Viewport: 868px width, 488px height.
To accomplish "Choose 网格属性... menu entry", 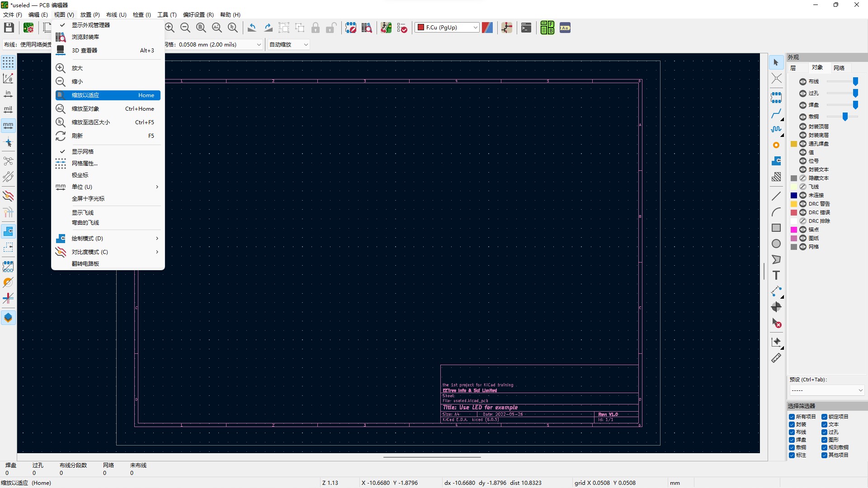I will (x=108, y=163).
